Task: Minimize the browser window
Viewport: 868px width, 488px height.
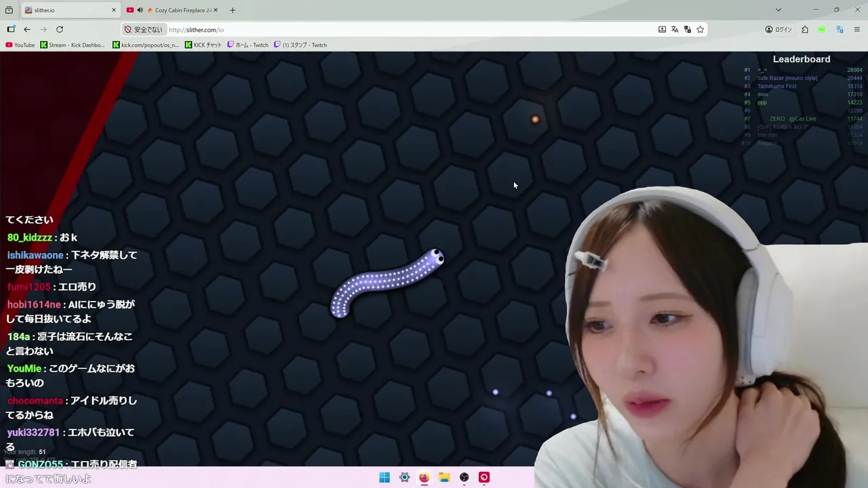Action: 815,9
